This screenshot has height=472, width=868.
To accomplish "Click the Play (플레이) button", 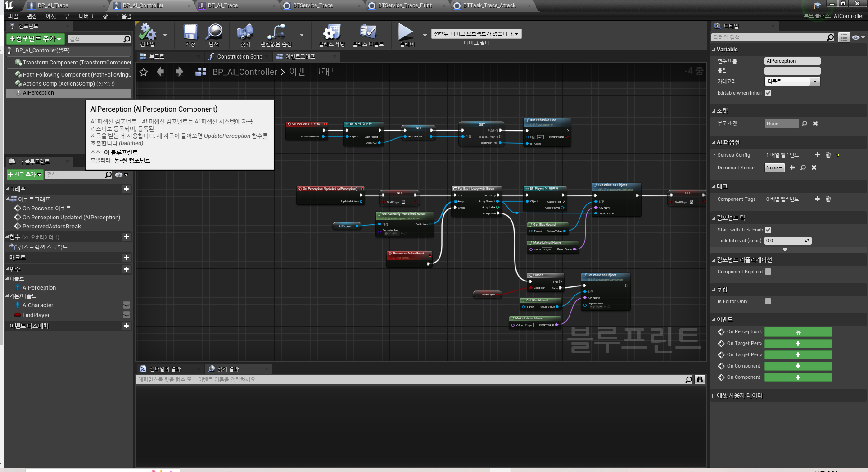I will (406, 32).
